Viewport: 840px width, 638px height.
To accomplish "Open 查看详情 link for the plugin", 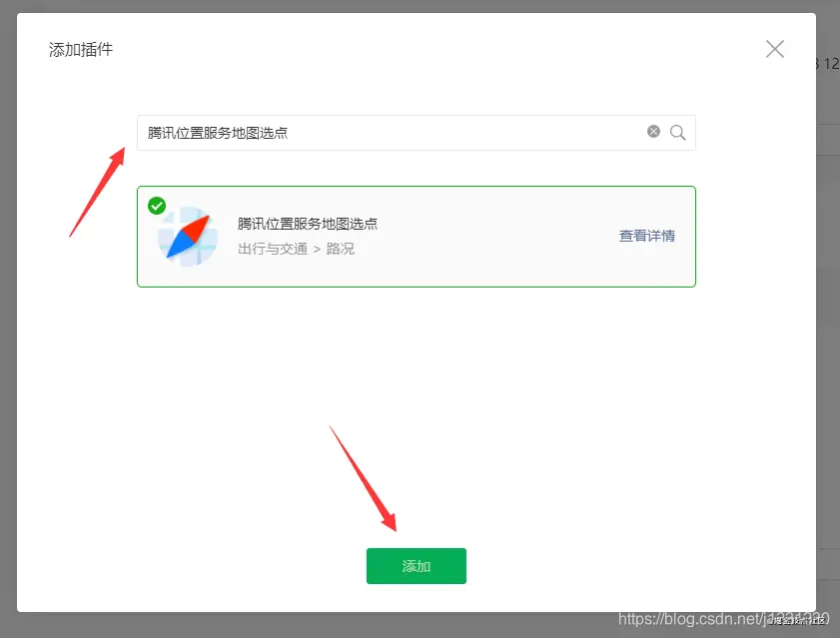I will (646, 236).
